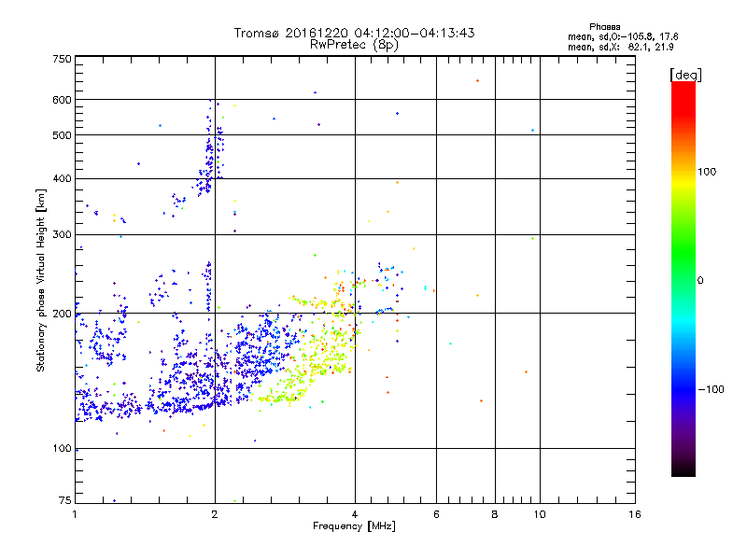Image resolution: width=747 pixels, height=560 pixels.
Task: Click the 'mean, sd,X: 82.1, 21.9' line
Action: click(621, 48)
